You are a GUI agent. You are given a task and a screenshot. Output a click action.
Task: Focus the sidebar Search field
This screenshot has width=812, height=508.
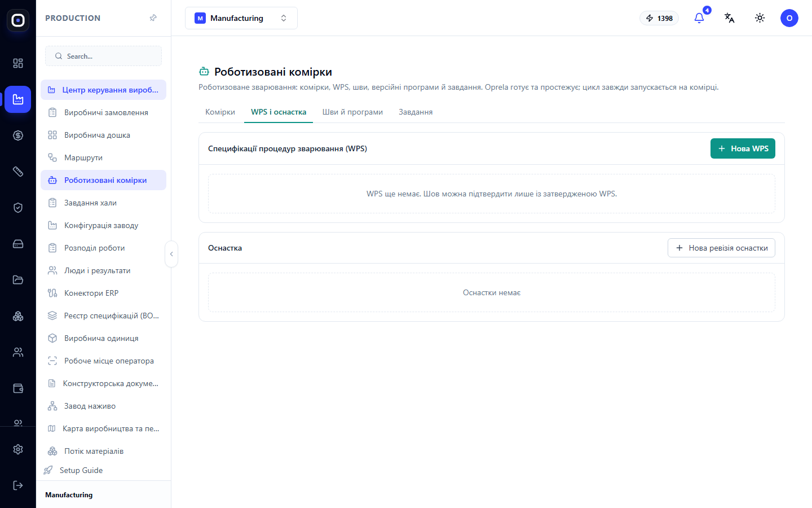[x=103, y=56]
